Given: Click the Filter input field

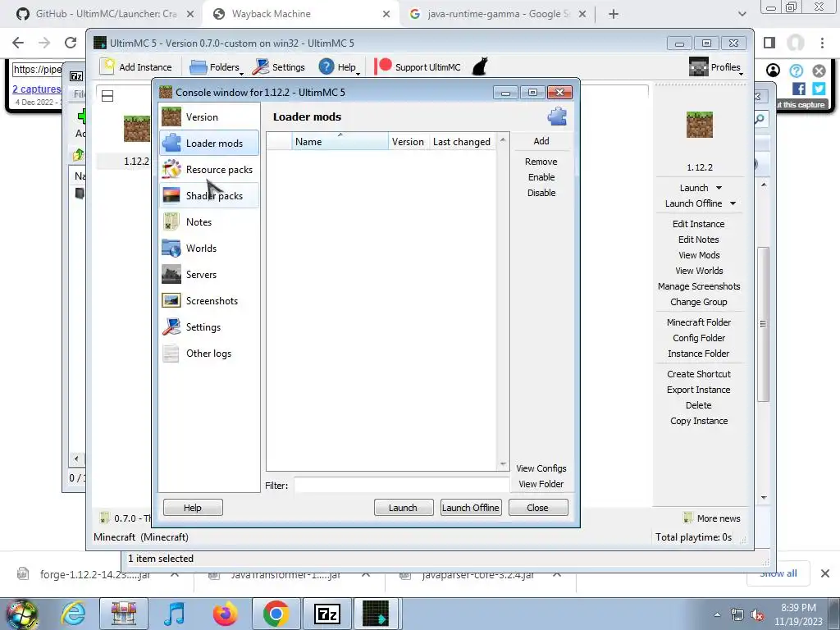Looking at the screenshot, I should [400, 485].
